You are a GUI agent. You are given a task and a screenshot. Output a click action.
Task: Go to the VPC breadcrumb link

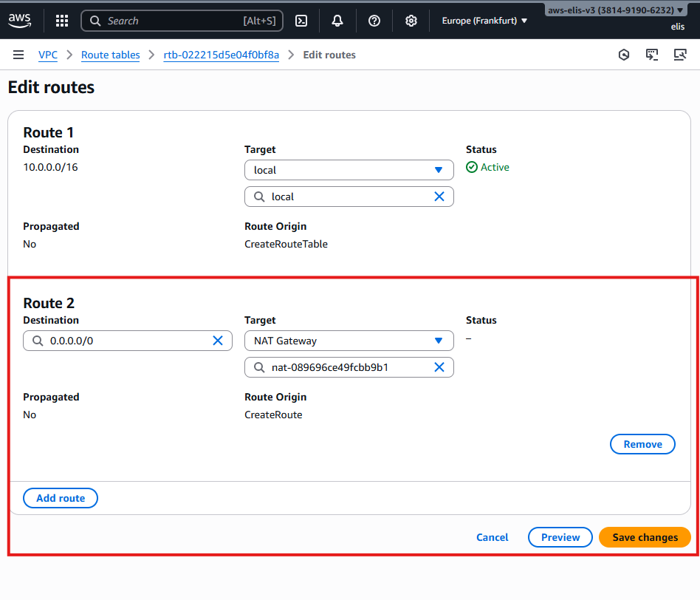tap(48, 55)
